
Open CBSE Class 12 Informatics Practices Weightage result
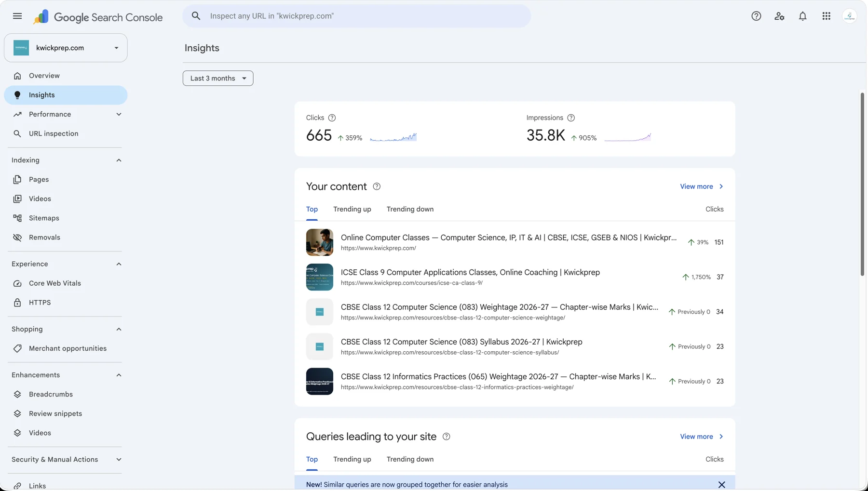point(515,381)
